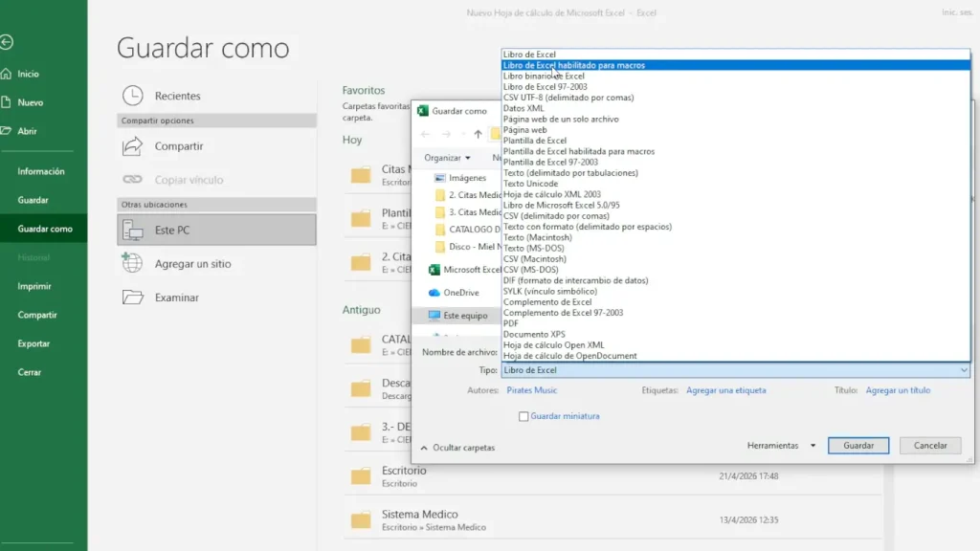Click Inic. ses. sign-in link
The height and width of the screenshot is (551, 980).
[x=957, y=12]
